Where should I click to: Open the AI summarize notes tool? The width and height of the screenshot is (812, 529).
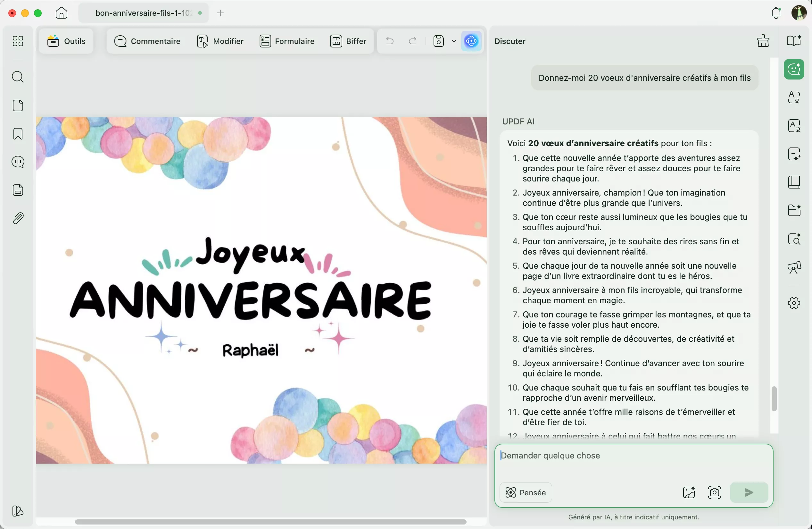[x=794, y=154]
